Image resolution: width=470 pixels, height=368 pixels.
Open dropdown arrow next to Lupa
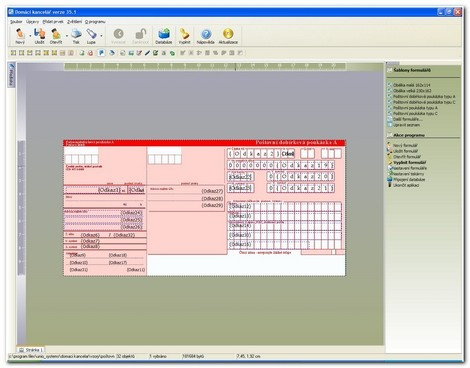(x=101, y=35)
